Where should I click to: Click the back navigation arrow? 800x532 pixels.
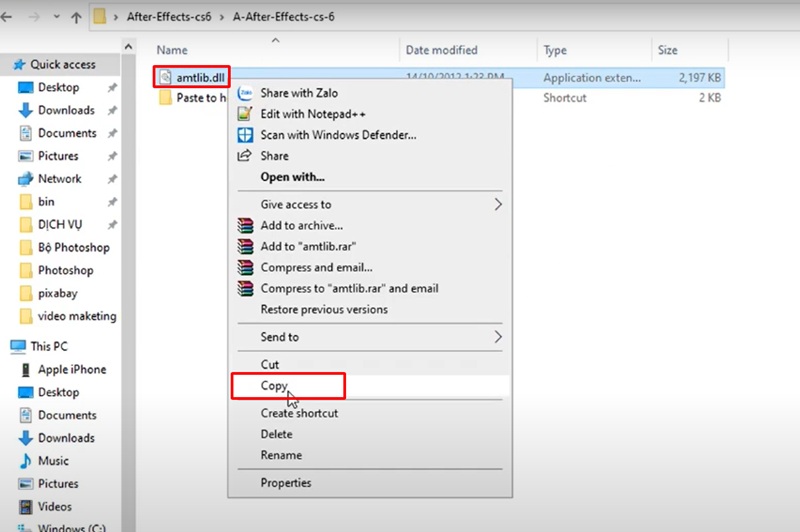point(9,18)
